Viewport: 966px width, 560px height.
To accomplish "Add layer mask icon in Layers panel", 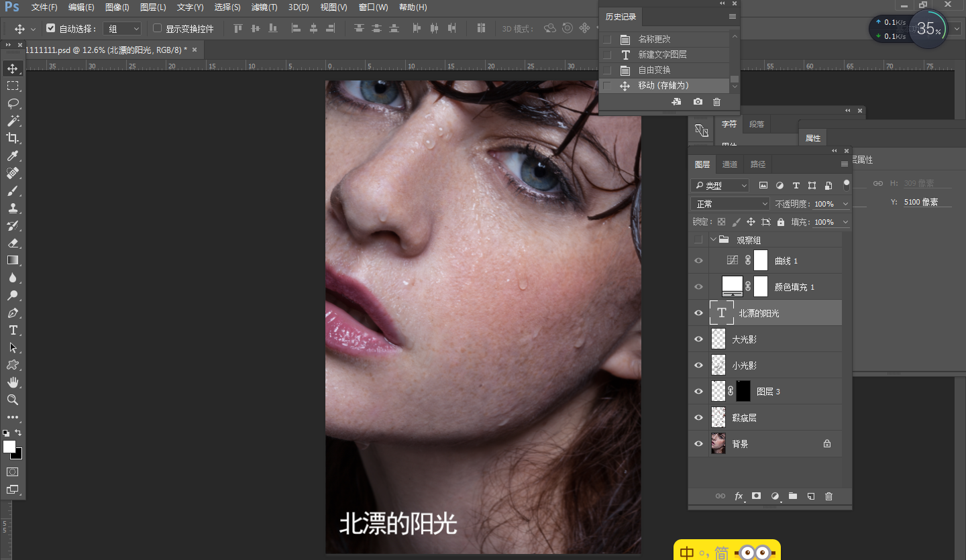I will 756,496.
